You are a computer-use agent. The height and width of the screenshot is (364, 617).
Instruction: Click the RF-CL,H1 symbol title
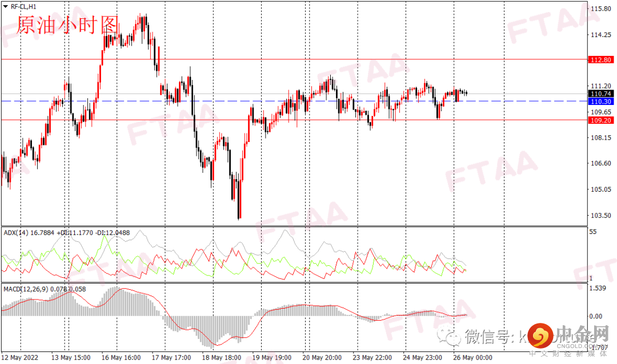pos(23,7)
